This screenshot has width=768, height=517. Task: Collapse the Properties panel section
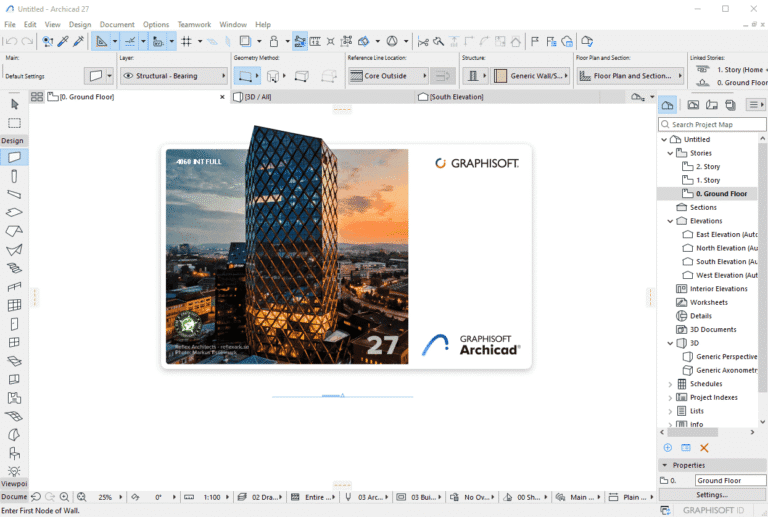pyautogui.click(x=665, y=465)
